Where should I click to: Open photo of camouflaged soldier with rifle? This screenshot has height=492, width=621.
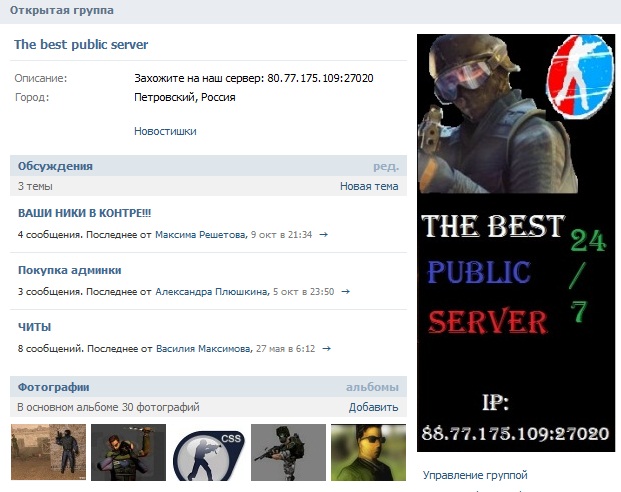coord(288,452)
